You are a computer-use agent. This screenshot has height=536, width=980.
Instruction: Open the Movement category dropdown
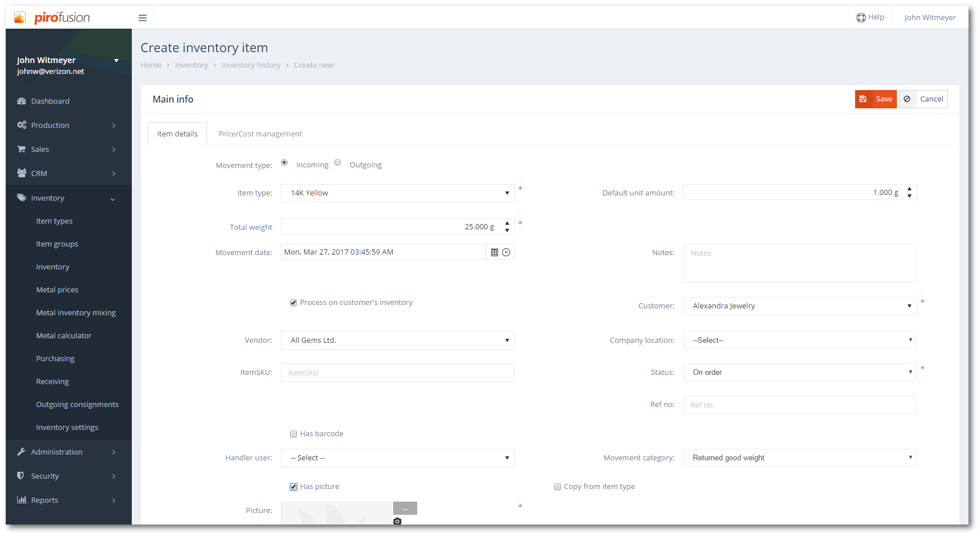[x=799, y=458]
